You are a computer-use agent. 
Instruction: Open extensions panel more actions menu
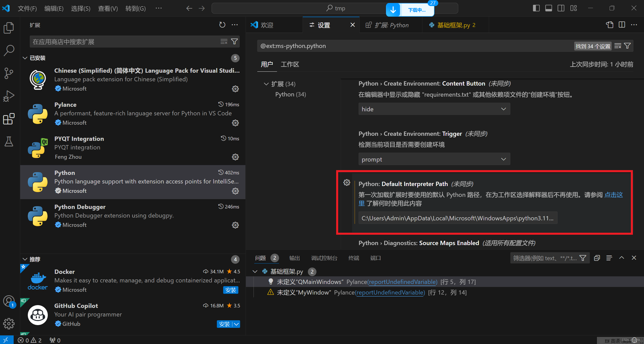[235, 25]
